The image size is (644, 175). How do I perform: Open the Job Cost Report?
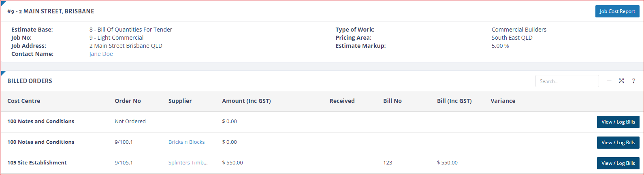[617, 11]
